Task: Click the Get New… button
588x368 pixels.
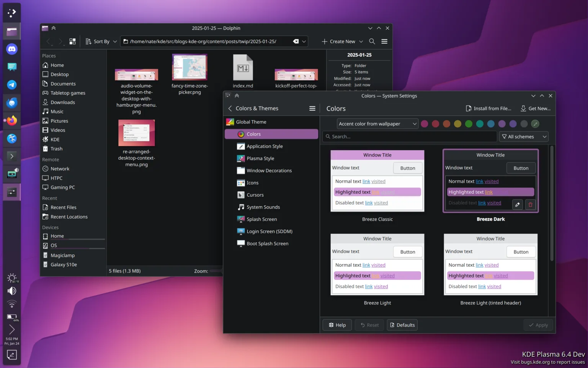Action: click(x=535, y=108)
